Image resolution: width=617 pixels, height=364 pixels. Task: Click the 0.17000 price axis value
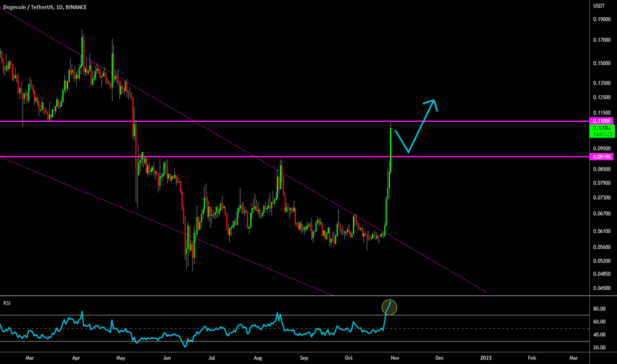tap(602, 40)
